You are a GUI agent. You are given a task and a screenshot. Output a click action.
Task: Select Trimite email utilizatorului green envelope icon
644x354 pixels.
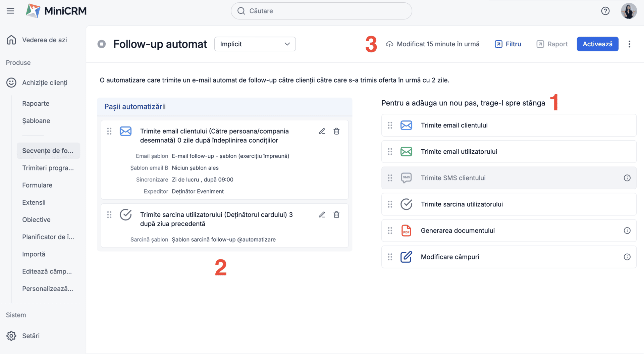click(x=406, y=152)
